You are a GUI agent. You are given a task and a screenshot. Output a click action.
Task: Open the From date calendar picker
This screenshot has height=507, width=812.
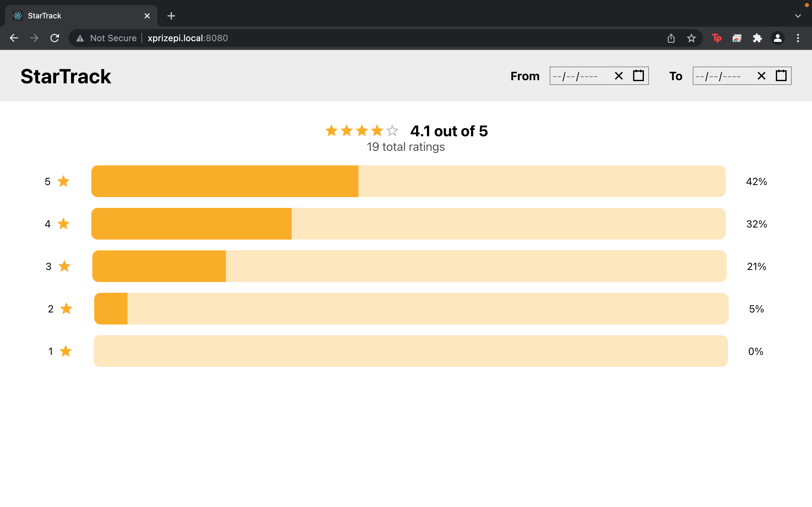pos(638,76)
